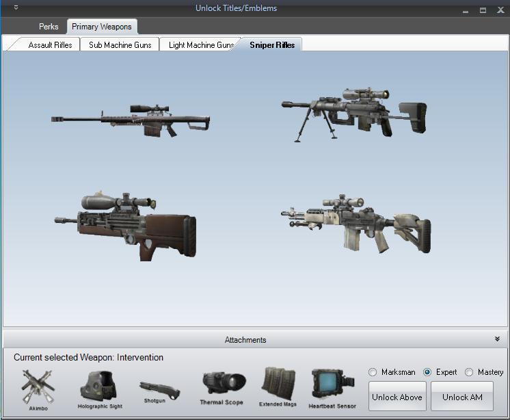Screen dimensions: 510x420
Task: Click the Attachments panel header
Action: click(255, 339)
